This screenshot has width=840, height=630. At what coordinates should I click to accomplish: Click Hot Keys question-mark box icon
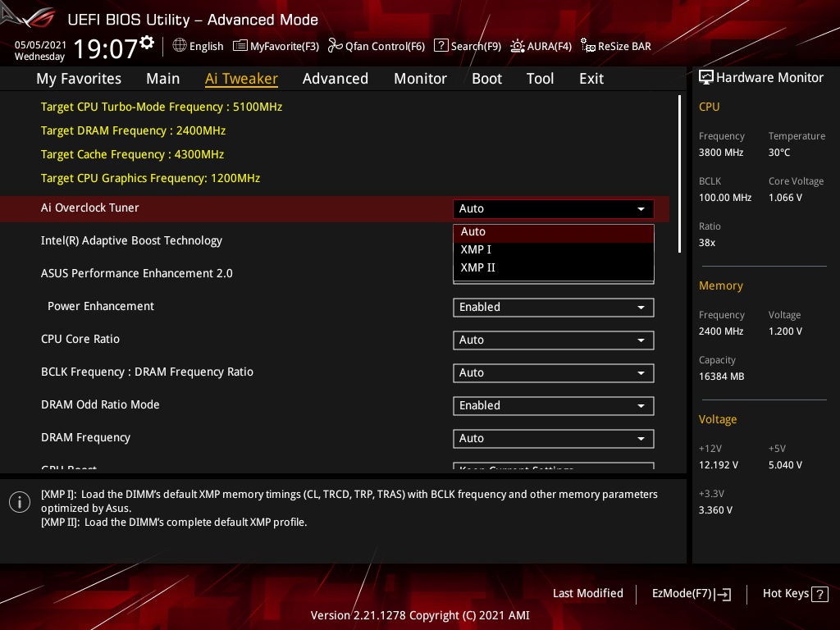(819, 594)
